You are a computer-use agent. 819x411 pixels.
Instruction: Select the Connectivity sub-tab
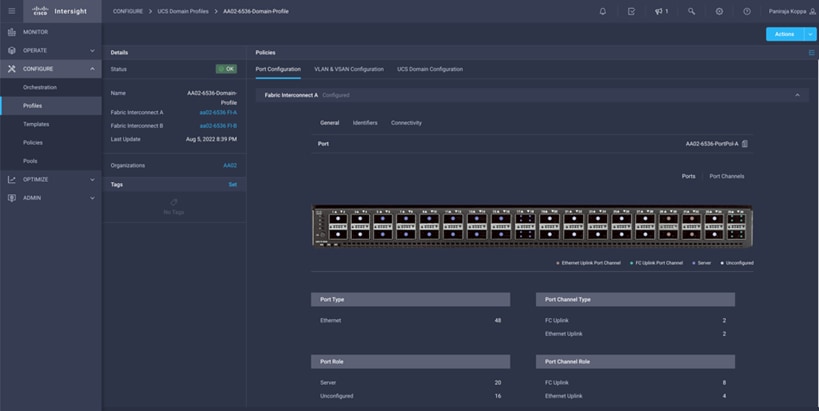(x=406, y=123)
